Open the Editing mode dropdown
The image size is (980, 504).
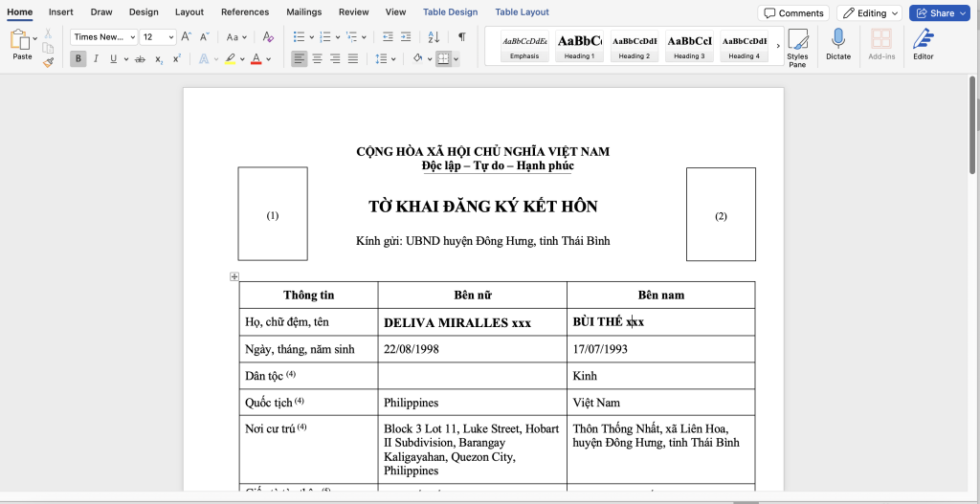click(869, 13)
